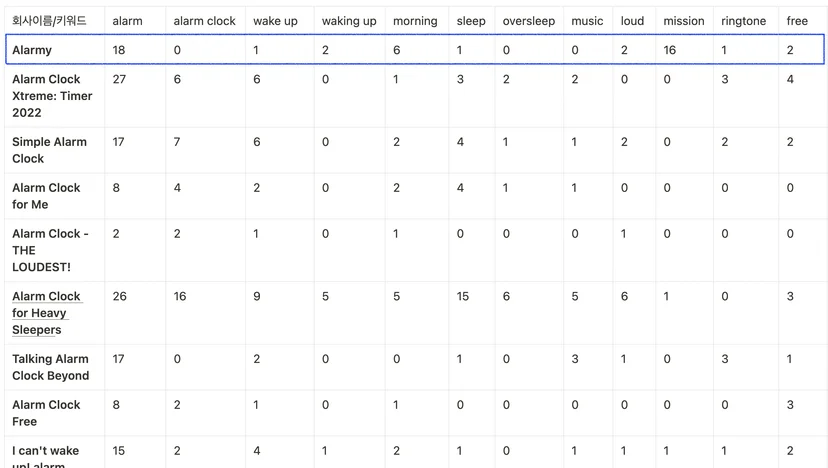828x468 pixels.
Task: Select the I can't wake up name cell
Action: pos(54,453)
